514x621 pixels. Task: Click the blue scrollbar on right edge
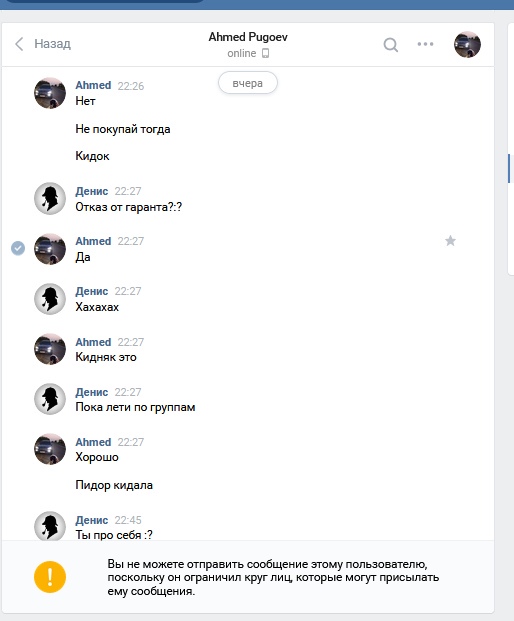[509, 169]
